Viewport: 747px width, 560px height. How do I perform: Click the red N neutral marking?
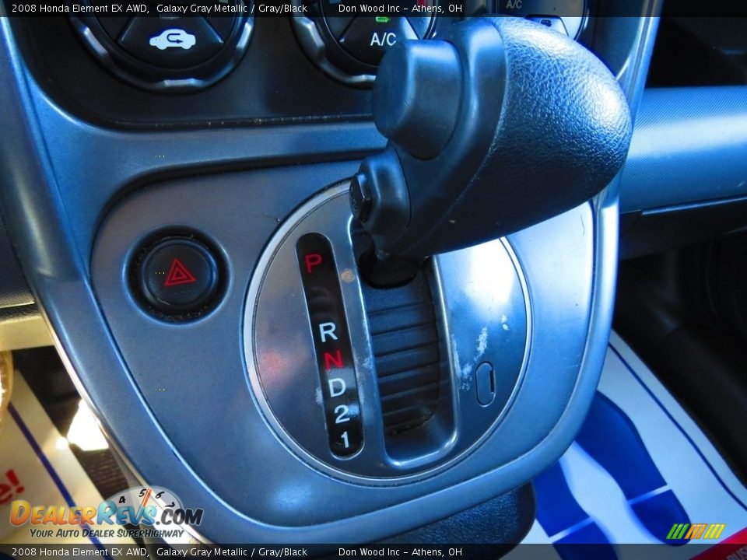[x=332, y=359]
